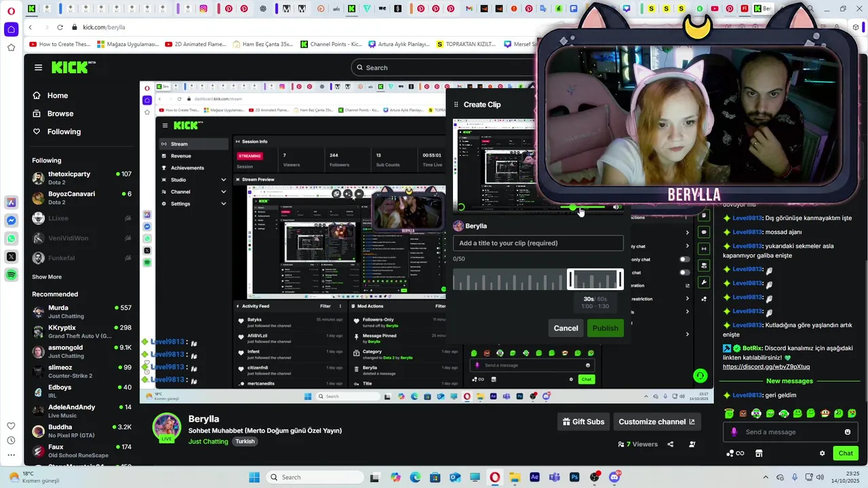868x488 pixels.
Task: Share the Berylla stream
Action: (671, 444)
